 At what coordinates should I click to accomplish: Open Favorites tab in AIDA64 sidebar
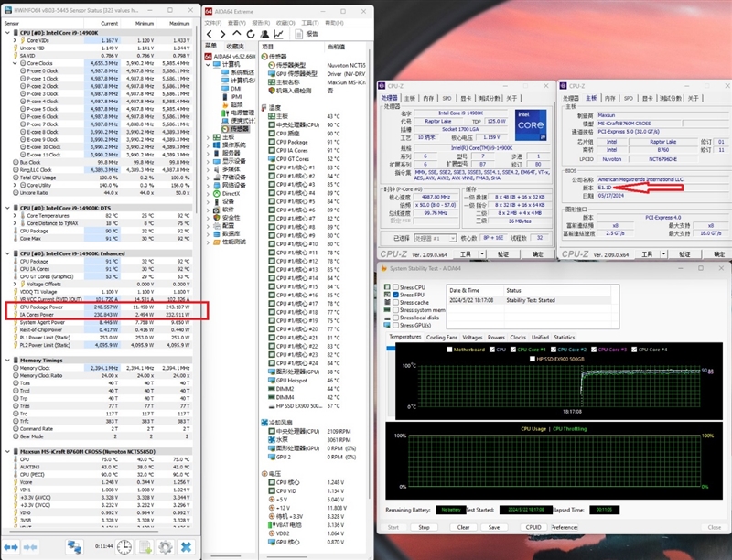coord(235,46)
